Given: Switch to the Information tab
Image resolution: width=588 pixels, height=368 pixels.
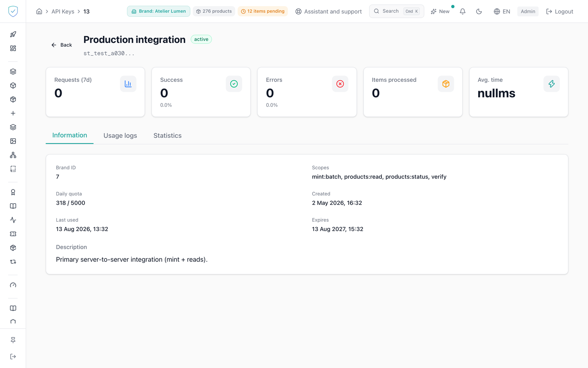Looking at the screenshot, I should click(70, 135).
